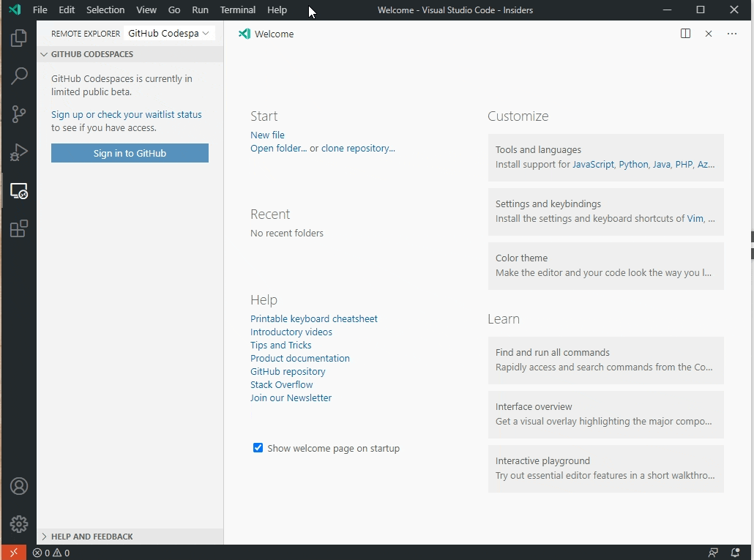Open the File menu

click(x=40, y=10)
